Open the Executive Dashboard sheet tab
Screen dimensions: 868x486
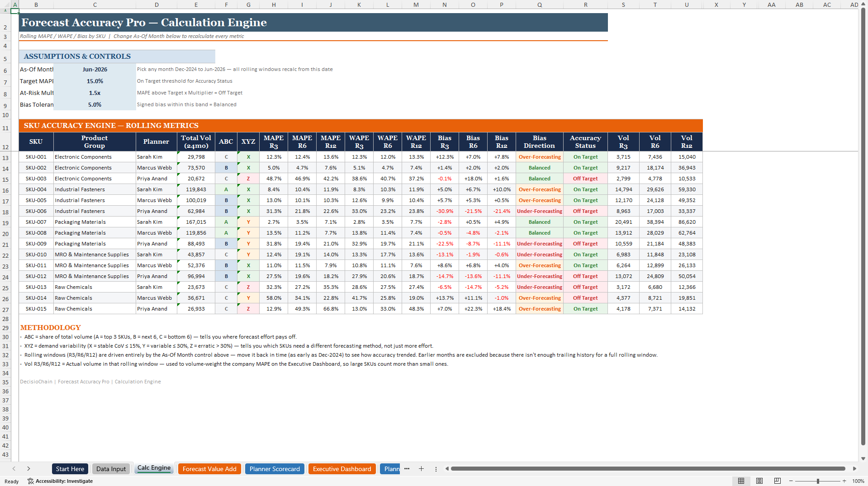coord(342,469)
